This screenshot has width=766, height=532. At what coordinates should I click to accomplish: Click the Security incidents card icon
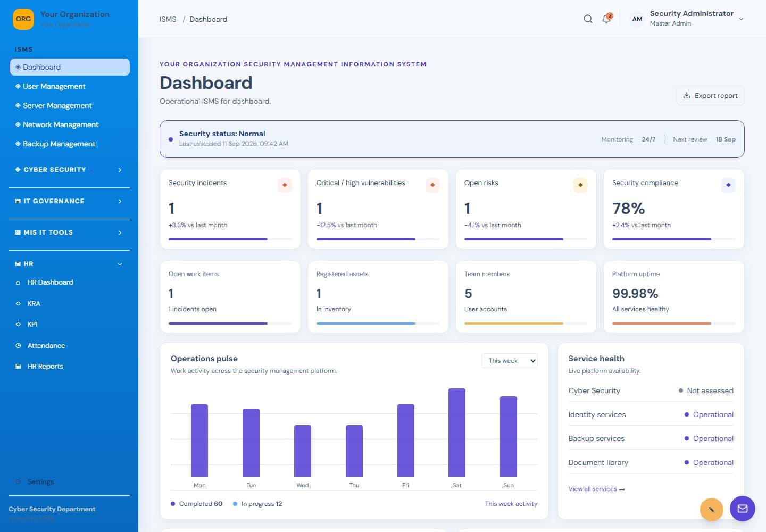tap(285, 185)
